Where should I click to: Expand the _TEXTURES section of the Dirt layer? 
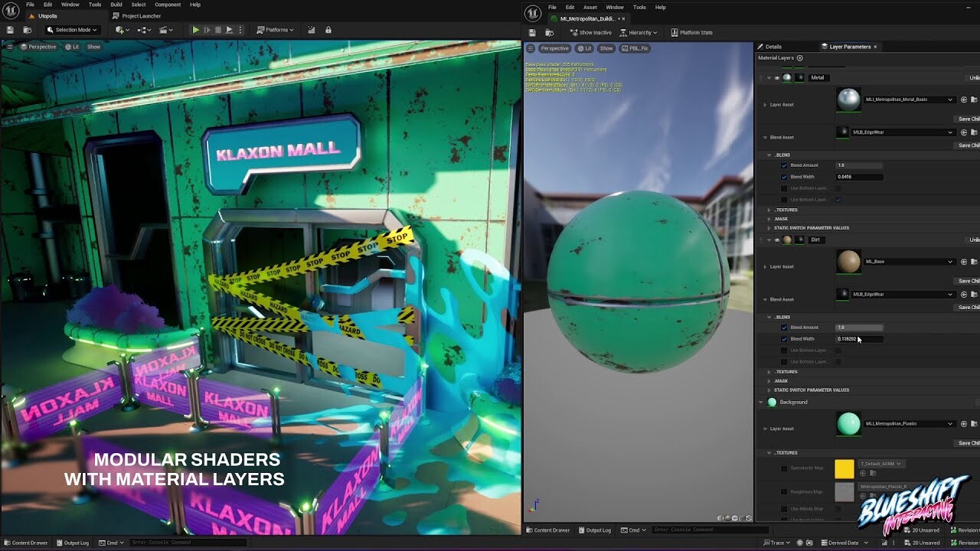(771, 371)
